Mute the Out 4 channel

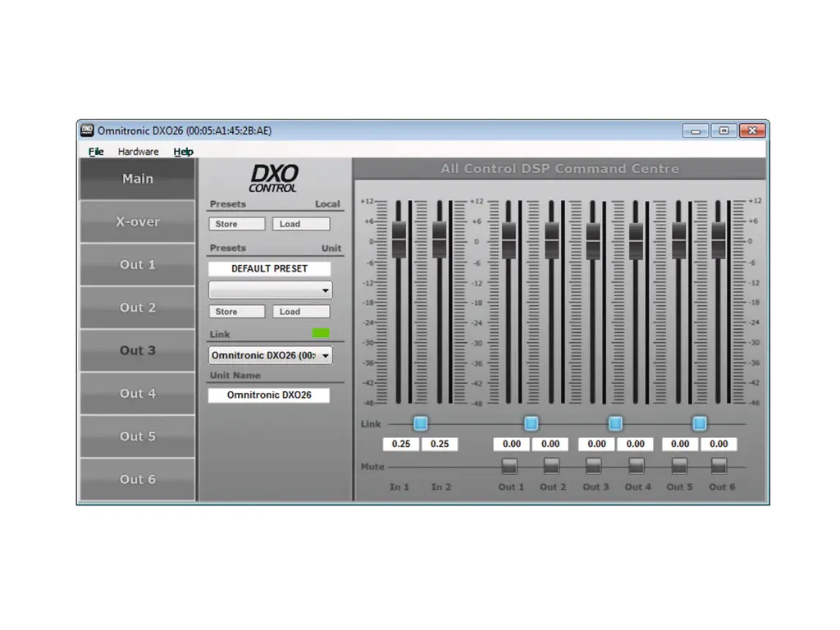click(x=637, y=466)
